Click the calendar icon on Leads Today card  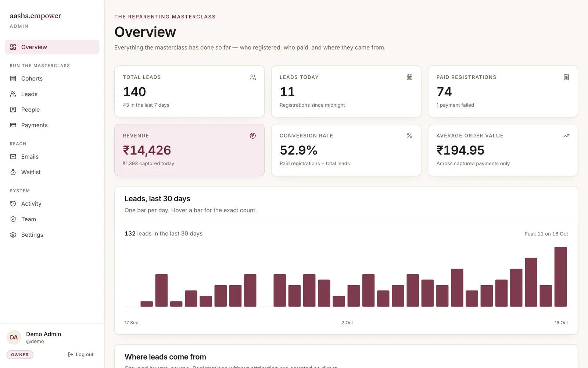click(409, 77)
